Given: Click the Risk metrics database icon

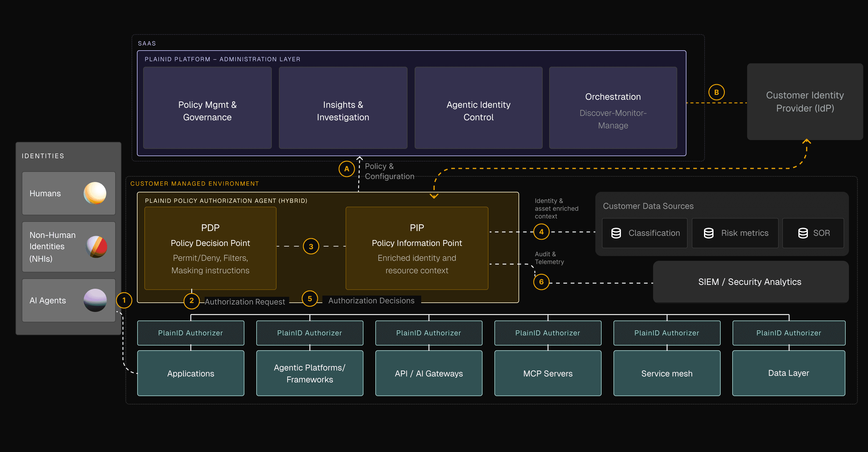Looking at the screenshot, I should 709,233.
